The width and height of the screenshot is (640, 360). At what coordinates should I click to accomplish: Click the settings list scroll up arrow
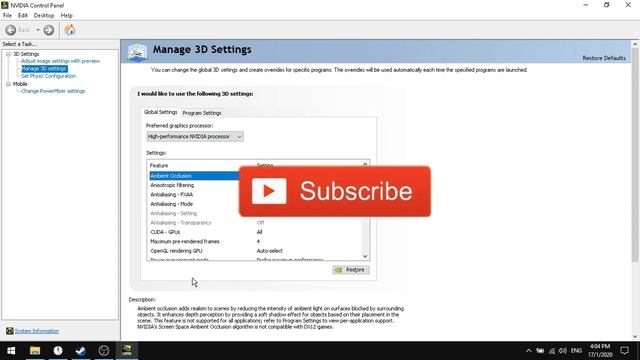365,164
